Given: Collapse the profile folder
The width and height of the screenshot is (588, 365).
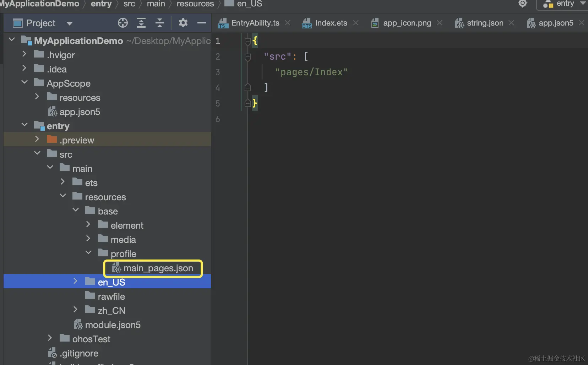Looking at the screenshot, I should 88,252.
